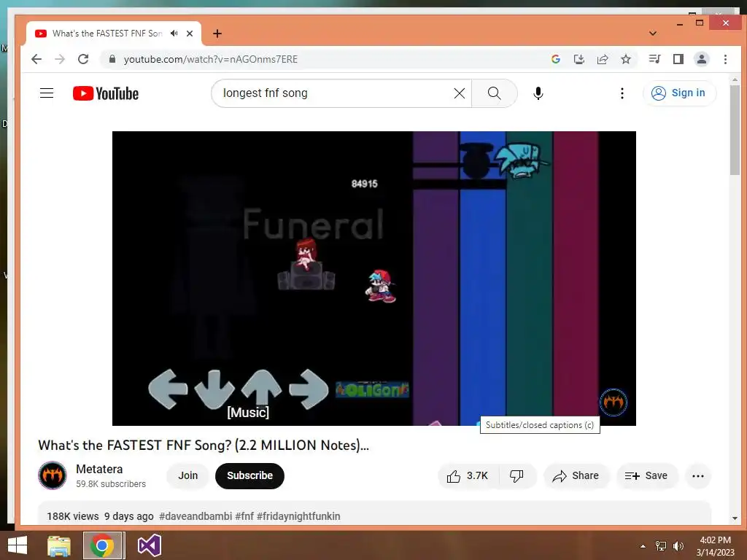Viewport: 747px width, 560px height.
Task: Click the Chrome taskbar icon
Action: [x=102, y=545]
